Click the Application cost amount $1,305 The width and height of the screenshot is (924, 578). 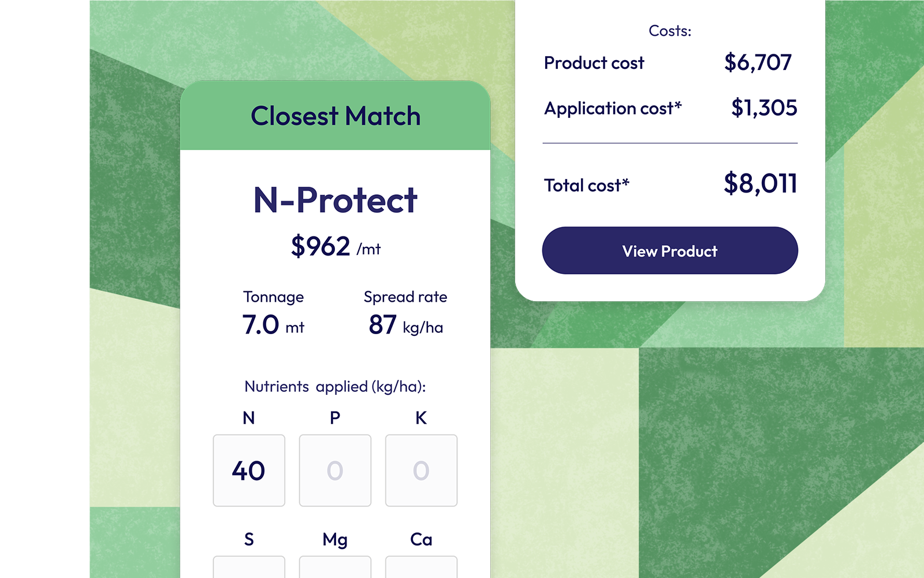point(764,108)
